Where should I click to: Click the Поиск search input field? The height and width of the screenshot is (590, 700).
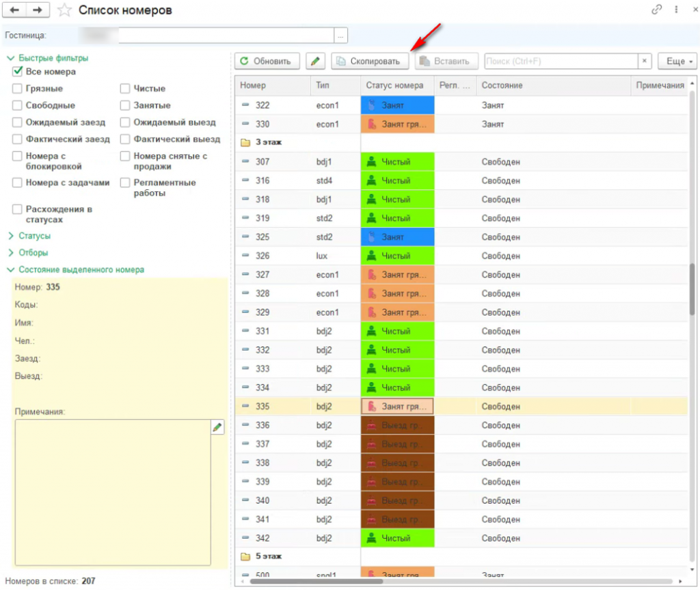point(561,62)
